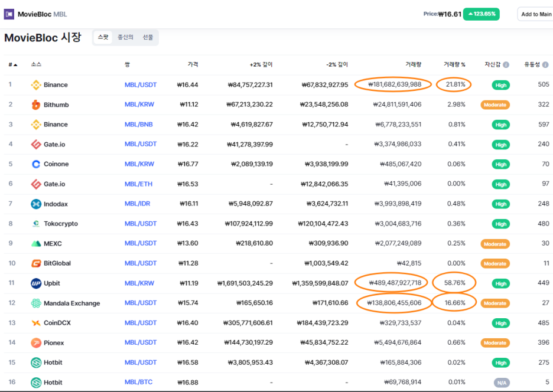Click the Gate.io icon in the MBL/ETH row
This screenshot has height=392, width=553.
pyautogui.click(x=36, y=184)
